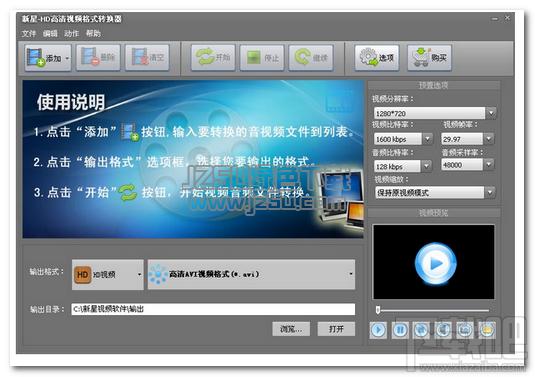Click the preview seek slider handle
This screenshot has height=377, width=535.
pyautogui.click(x=378, y=310)
